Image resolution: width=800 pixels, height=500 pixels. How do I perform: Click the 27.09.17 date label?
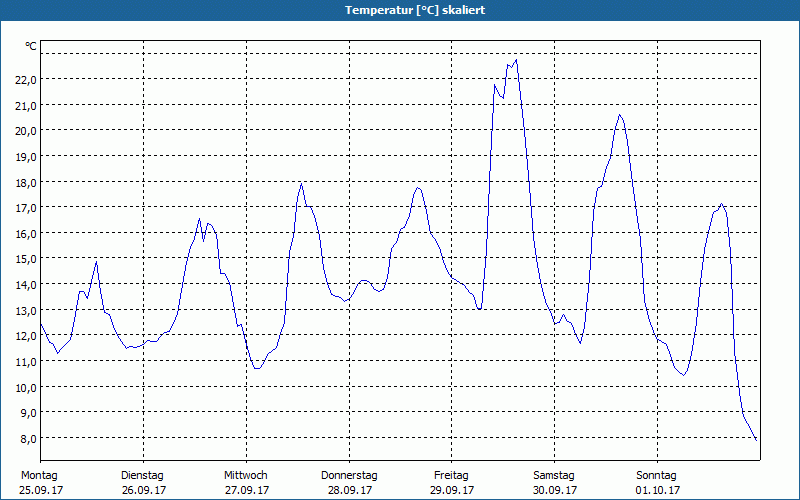(247, 490)
